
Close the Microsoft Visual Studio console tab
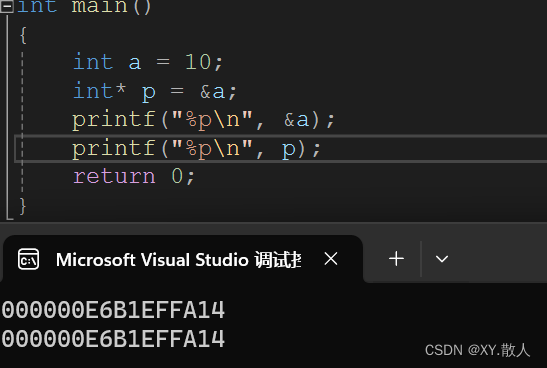330,259
